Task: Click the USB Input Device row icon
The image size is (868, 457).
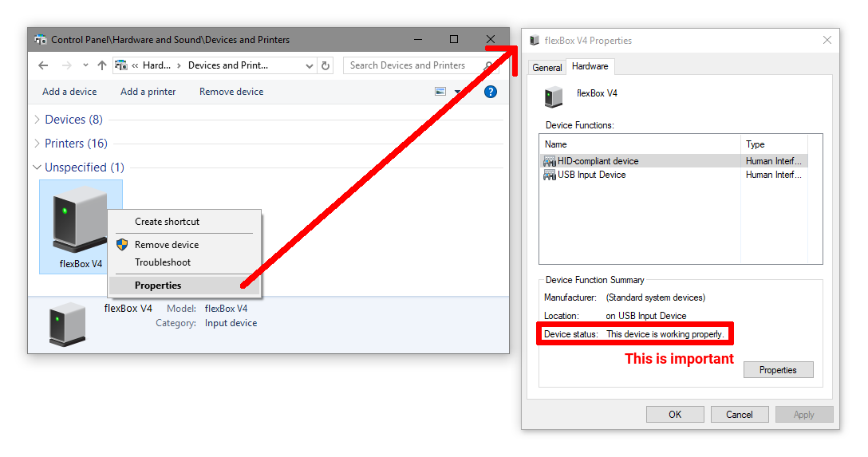Action: (x=549, y=175)
